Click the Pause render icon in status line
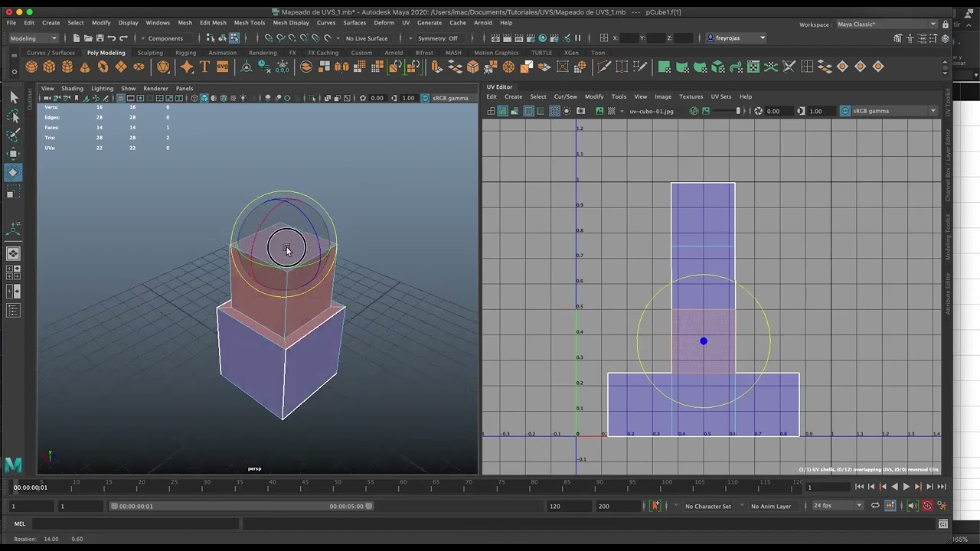 tap(577, 37)
